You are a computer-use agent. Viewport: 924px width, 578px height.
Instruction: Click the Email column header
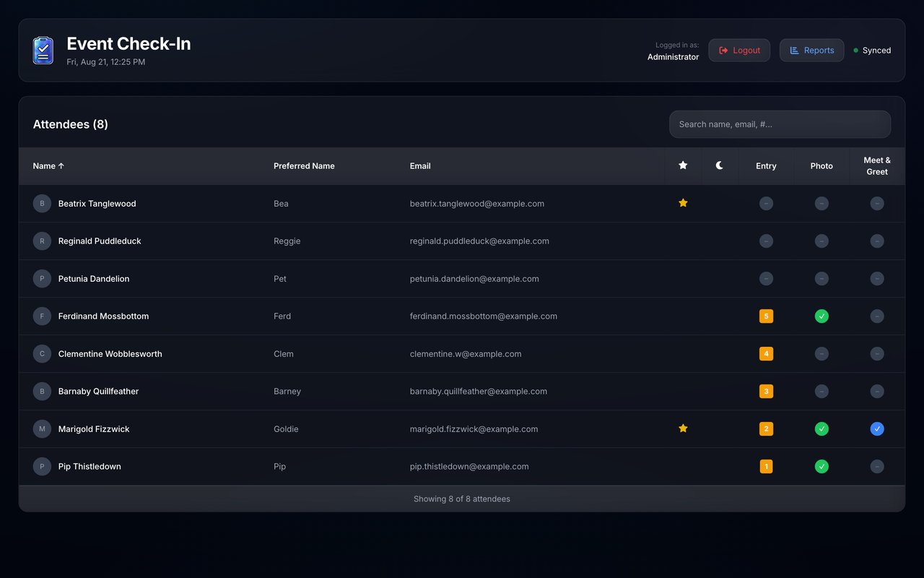[420, 165]
